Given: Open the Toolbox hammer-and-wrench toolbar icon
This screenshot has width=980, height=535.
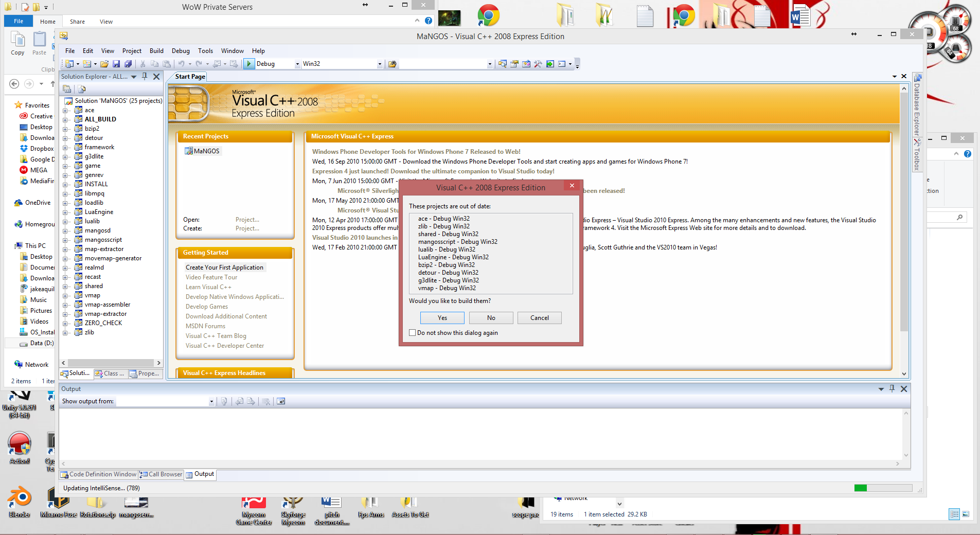Looking at the screenshot, I should [538, 64].
